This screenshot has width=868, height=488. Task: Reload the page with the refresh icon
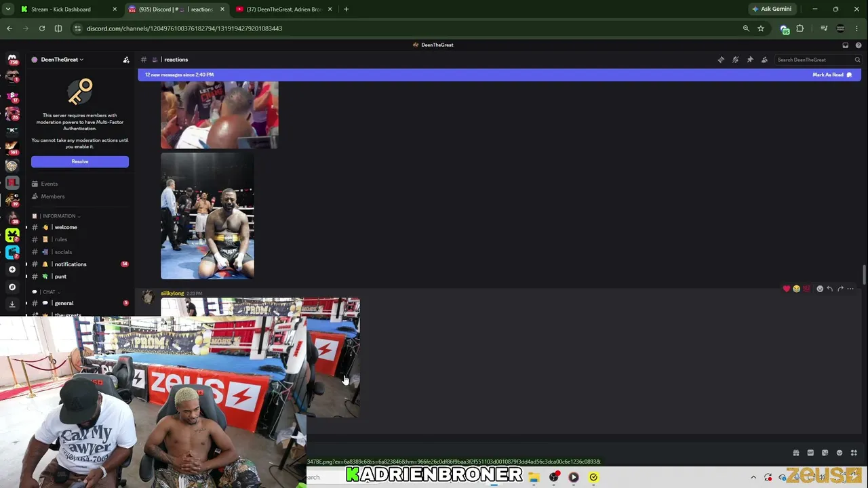pyautogui.click(x=42, y=28)
